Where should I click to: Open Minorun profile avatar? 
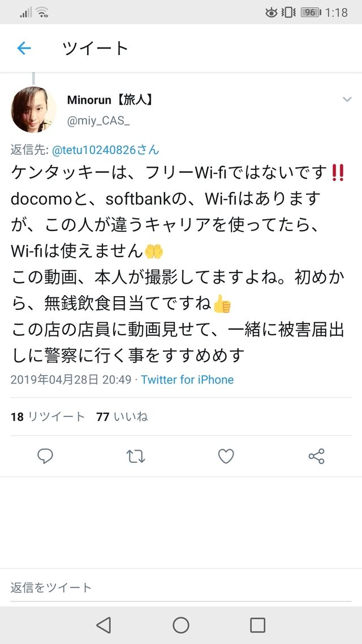pyautogui.click(x=33, y=109)
